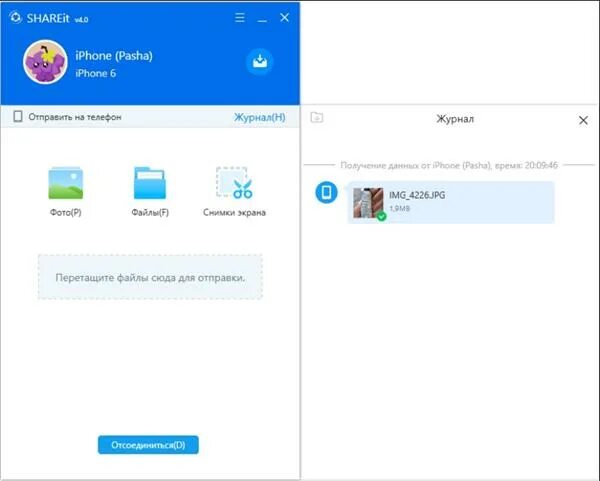Open the SHAREit hamburger menu

pyautogui.click(x=240, y=18)
